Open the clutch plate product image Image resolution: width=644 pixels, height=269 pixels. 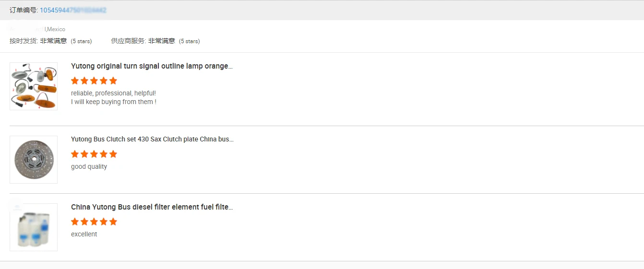pos(34,160)
